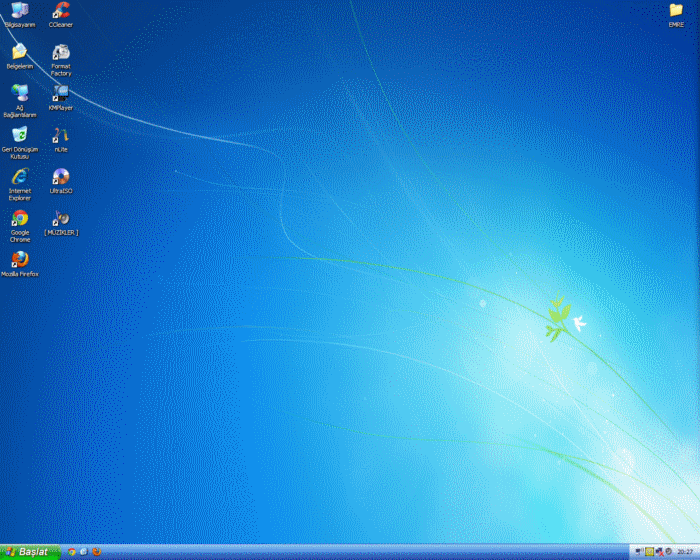Click the taskbar clock showing 20:27
The image size is (700, 560).
(684, 552)
